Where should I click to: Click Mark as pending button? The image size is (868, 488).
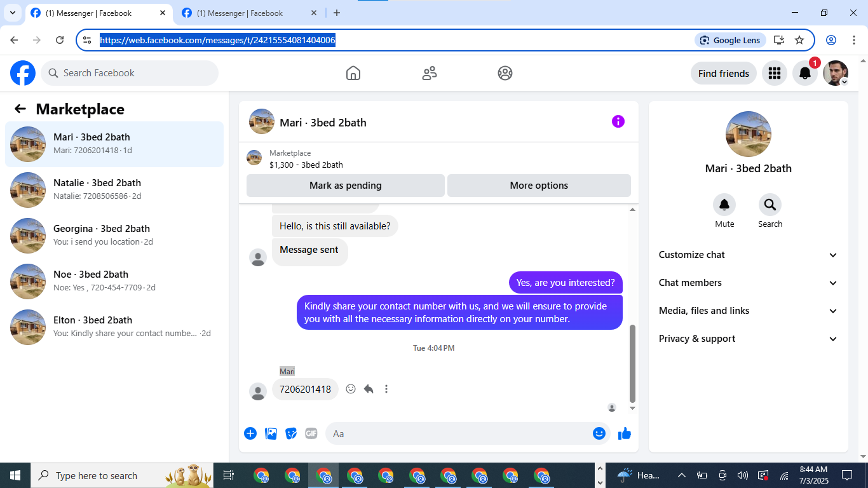346,186
